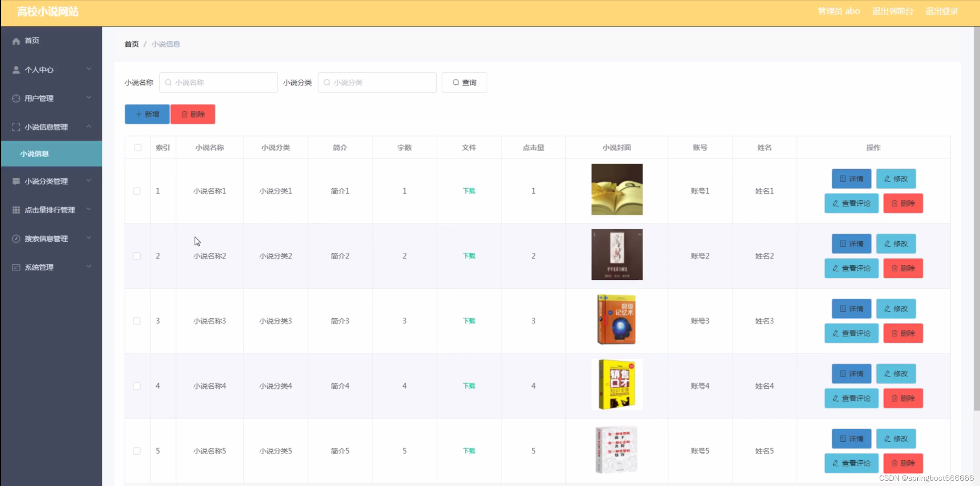
Task: Click the 系统管理 sidebar icon
Action: [16, 267]
